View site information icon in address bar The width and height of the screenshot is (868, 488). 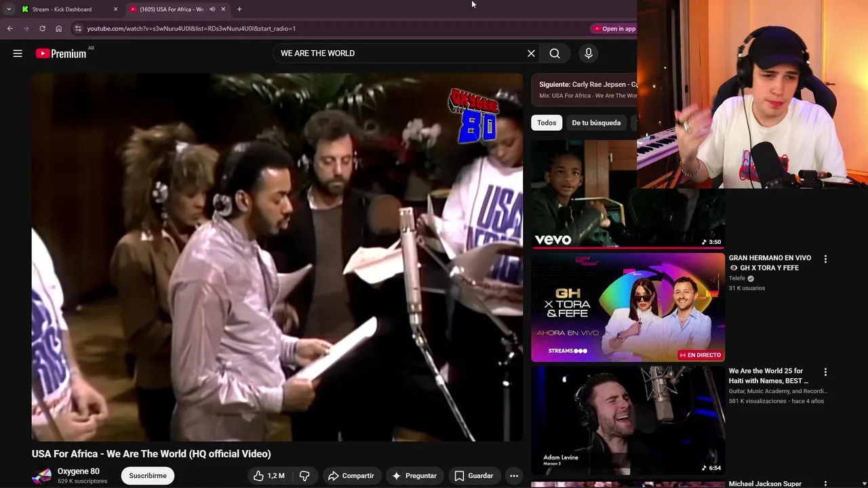pyautogui.click(x=78, y=28)
